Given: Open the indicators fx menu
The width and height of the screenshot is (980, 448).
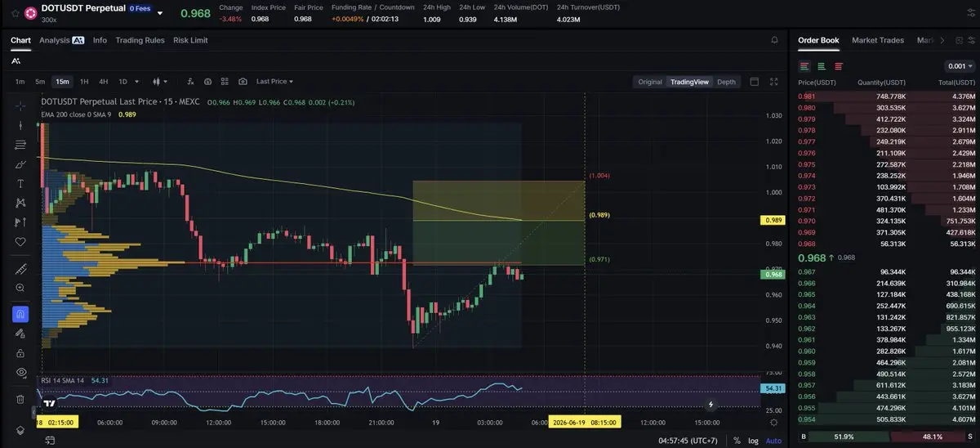Looking at the screenshot, I should point(190,82).
